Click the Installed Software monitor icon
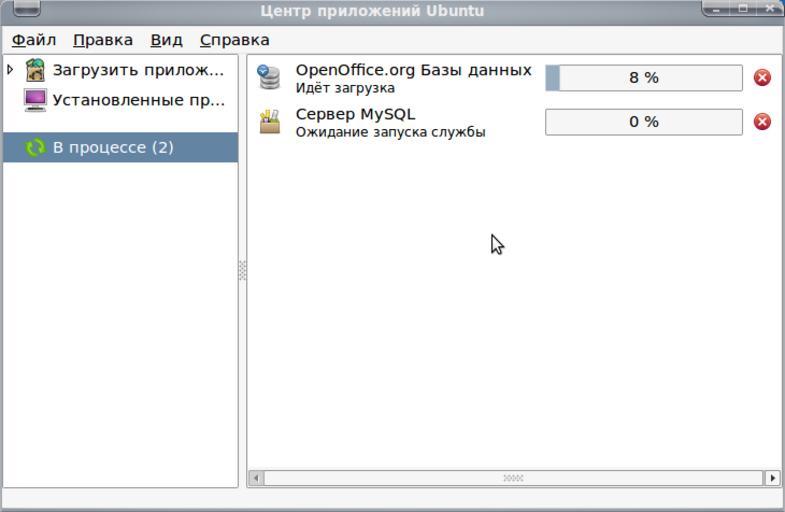The image size is (785, 512). [36, 100]
